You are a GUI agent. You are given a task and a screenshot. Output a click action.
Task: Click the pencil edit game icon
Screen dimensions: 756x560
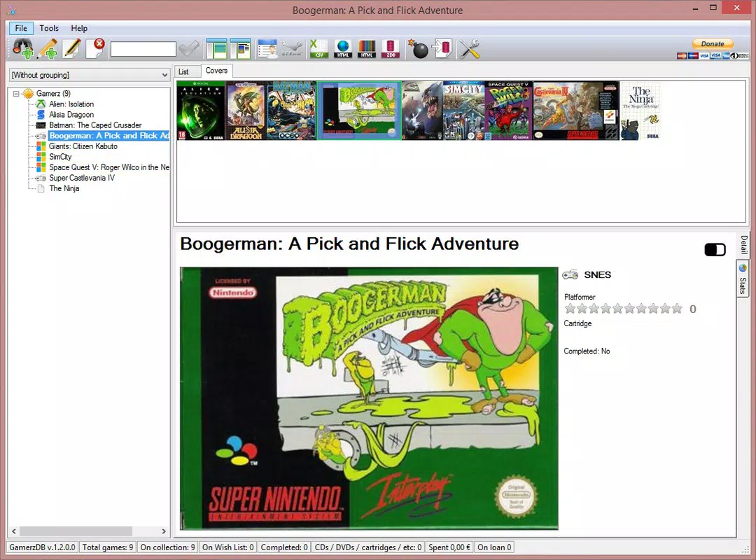71,49
